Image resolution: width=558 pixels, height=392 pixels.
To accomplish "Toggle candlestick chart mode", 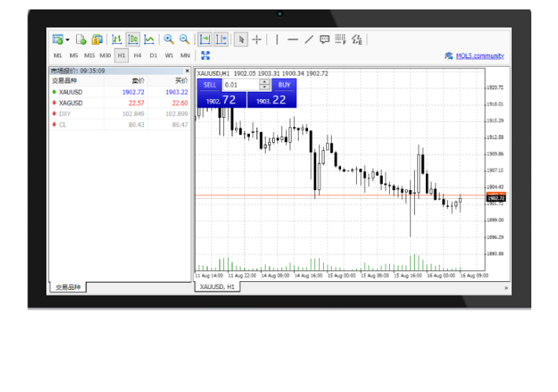I will [x=133, y=39].
